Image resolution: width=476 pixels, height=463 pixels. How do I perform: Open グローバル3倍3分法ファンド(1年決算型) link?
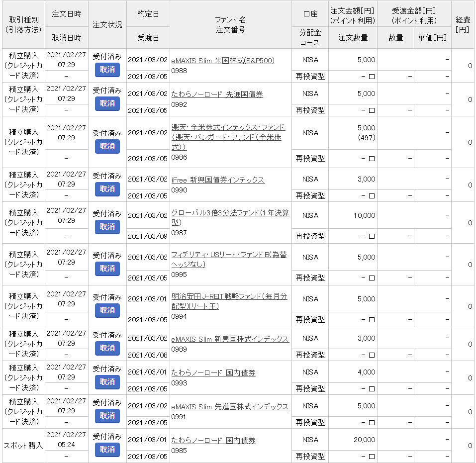pyautogui.click(x=230, y=217)
